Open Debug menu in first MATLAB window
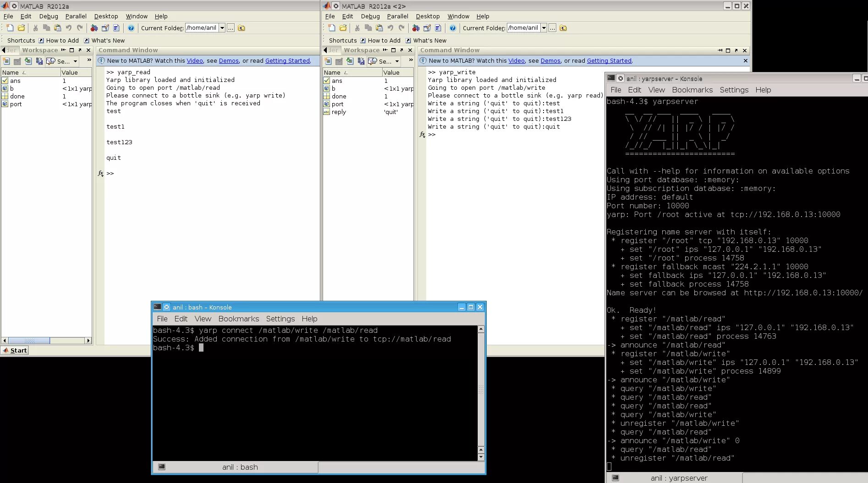Viewport: 868px width, 483px height. pos(49,16)
